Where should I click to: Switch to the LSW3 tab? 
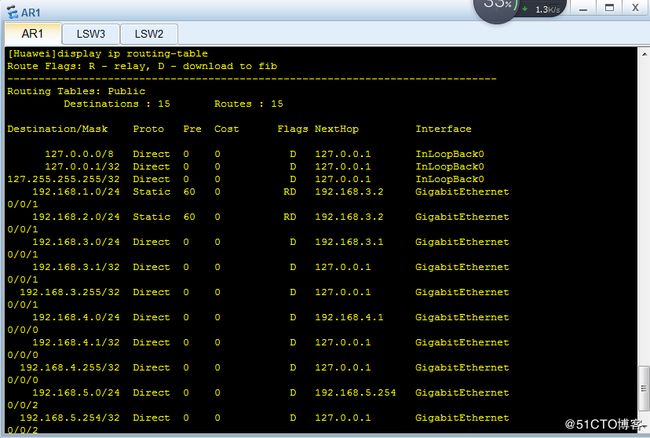point(91,34)
